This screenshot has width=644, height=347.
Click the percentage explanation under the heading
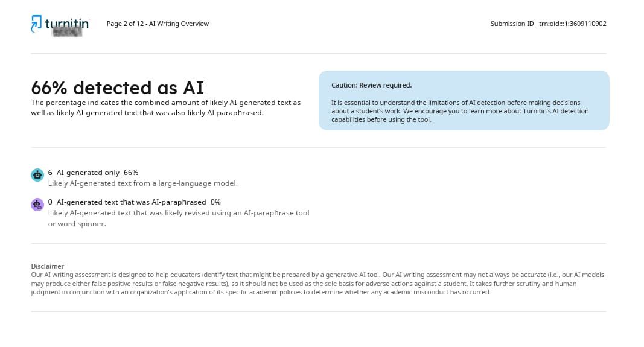[166, 107]
